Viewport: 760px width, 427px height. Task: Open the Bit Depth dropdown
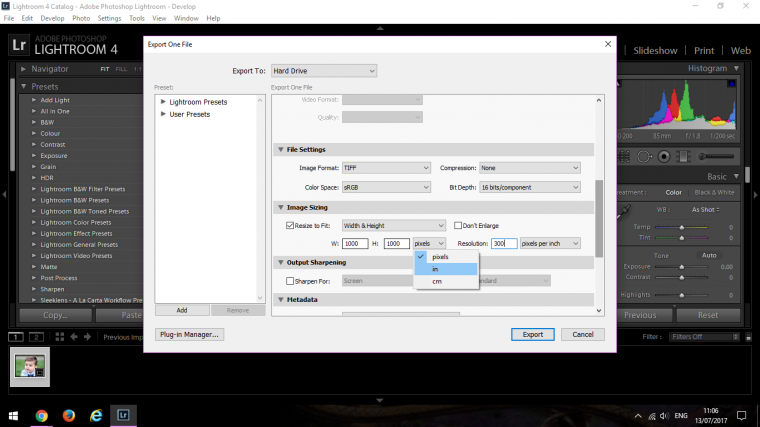529,187
